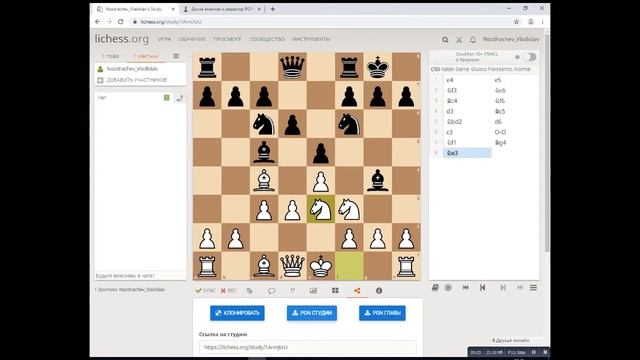This screenshot has height=360, width=640.
Task: Download PGN ГЛАВЫ
Action: pyautogui.click(x=382, y=313)
